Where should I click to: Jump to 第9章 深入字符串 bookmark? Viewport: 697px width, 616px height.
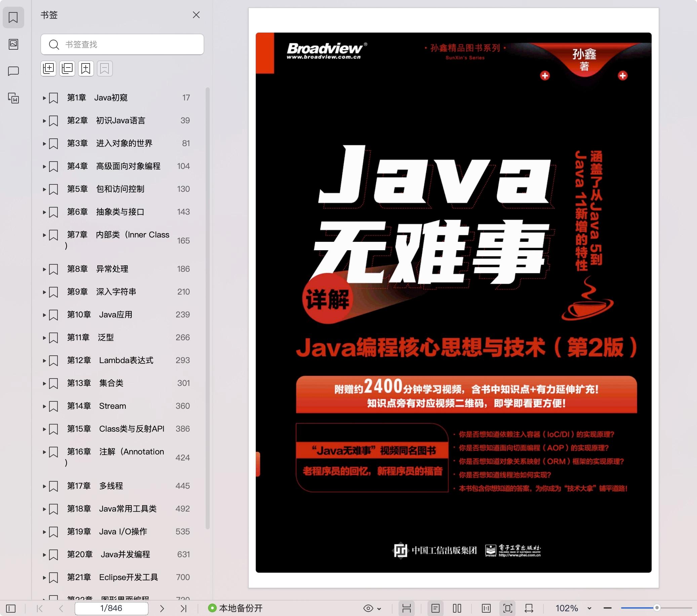tap(101, 292)
